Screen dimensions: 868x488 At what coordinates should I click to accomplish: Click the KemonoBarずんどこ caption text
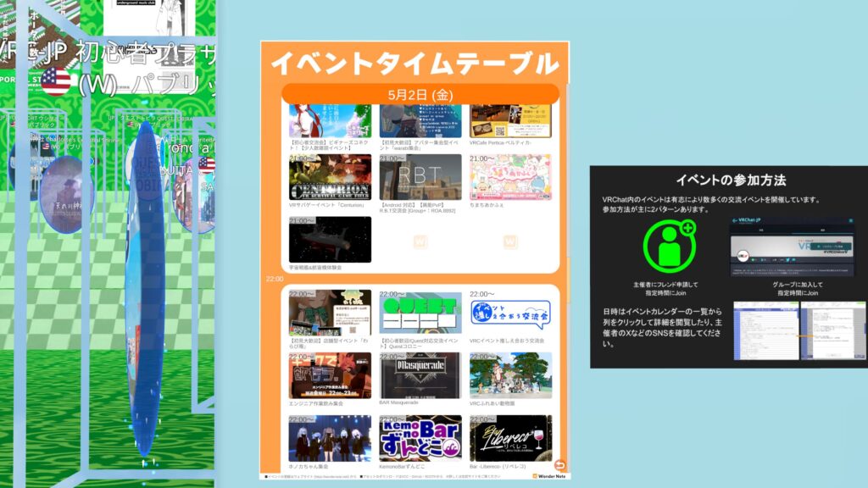coord(402,467)
